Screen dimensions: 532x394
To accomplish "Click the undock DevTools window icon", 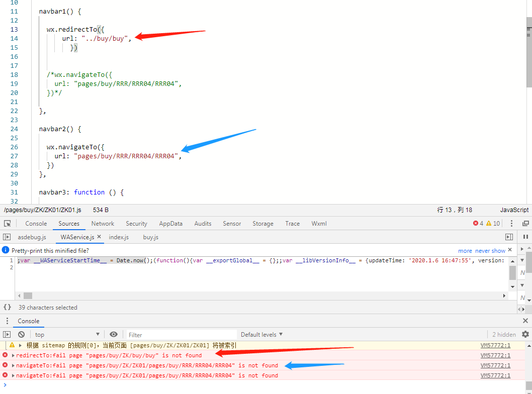I will [x=525, y=224].
